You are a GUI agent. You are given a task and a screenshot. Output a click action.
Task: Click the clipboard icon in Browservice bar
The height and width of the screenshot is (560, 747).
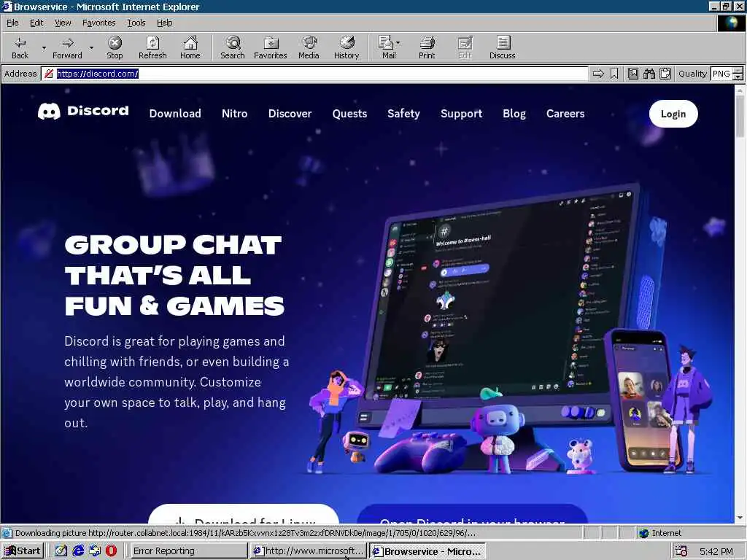pyautogui.click(x=665, y=74)
